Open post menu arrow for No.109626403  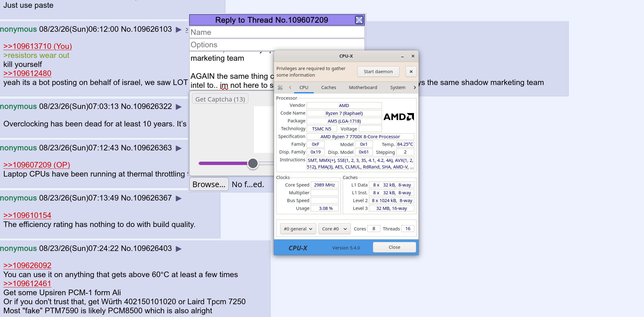click(179, 249)
